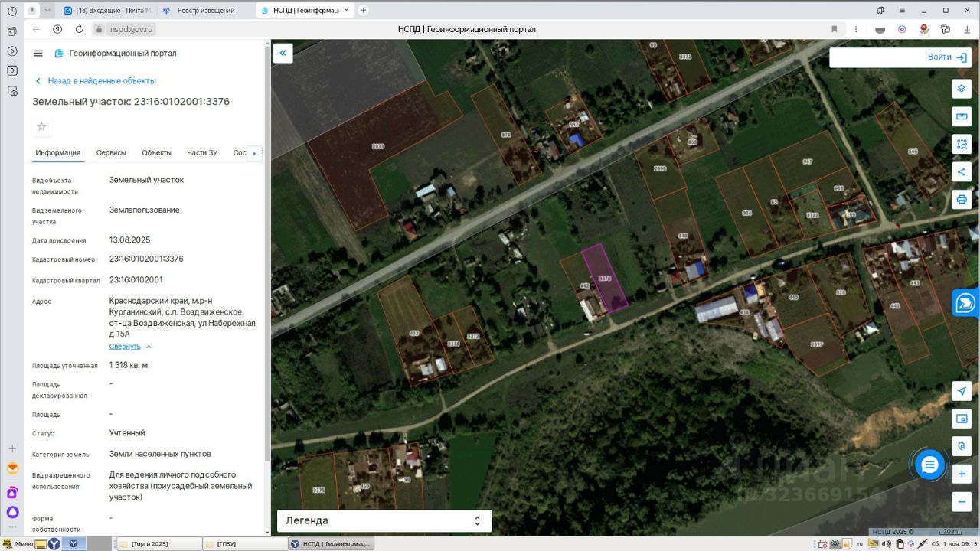The width and height of the screenshot is (980, 551).
Task: Click Земли населенных пунктов category text
Action: [x=160, y=454]
